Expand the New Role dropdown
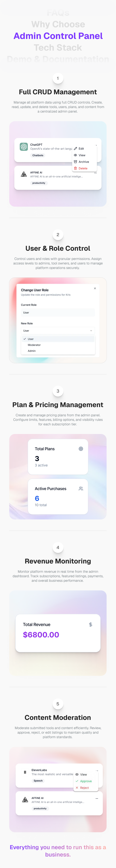Viewport: 116px width, 868px height. [58, 330]
